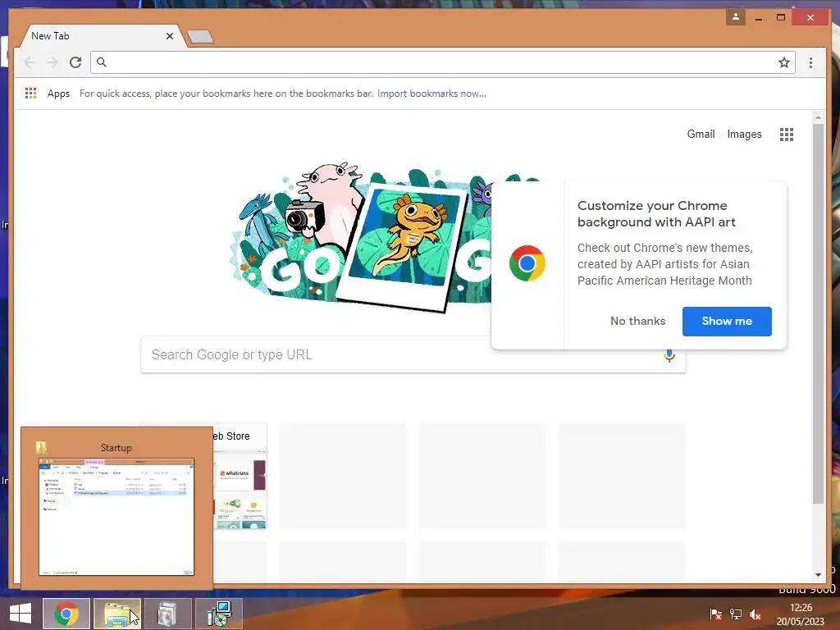
Task: Click the Chrome logo in the promo card
Action: (527, 263)
